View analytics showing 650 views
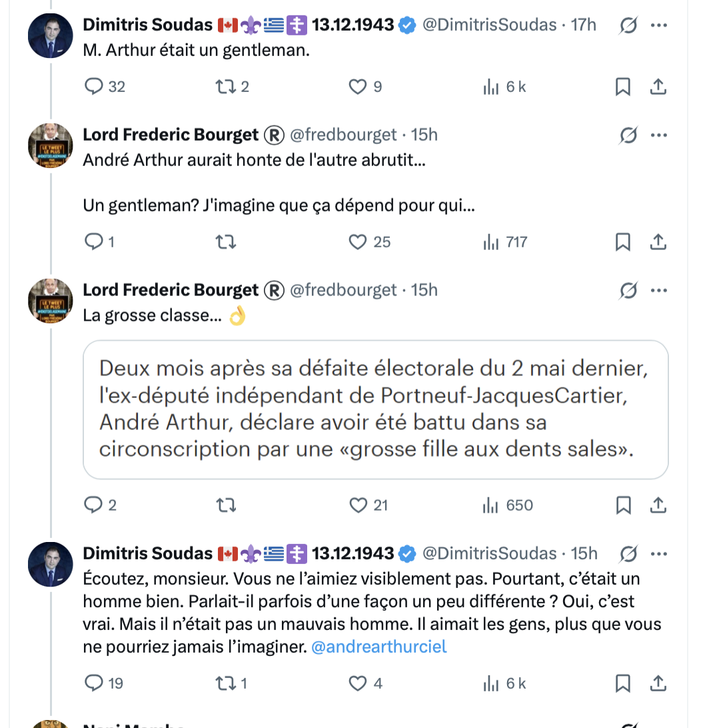Screen dimensions: 701x728 tap(508, 505)
